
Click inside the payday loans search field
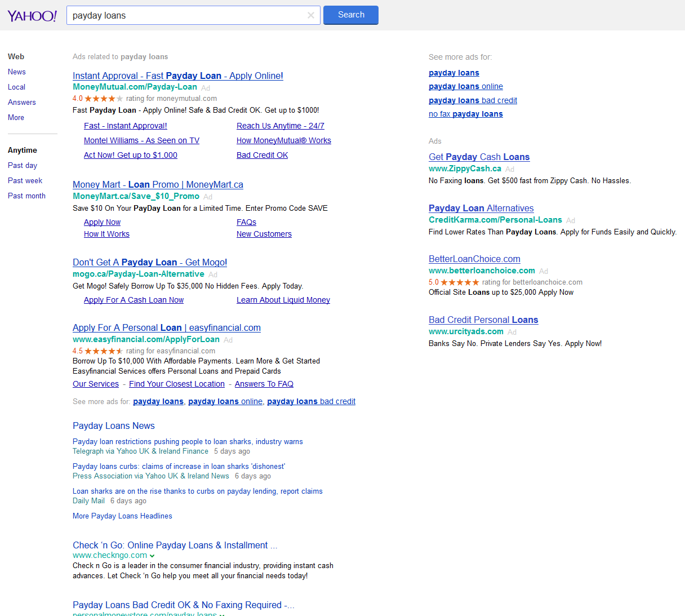(186, 15)
